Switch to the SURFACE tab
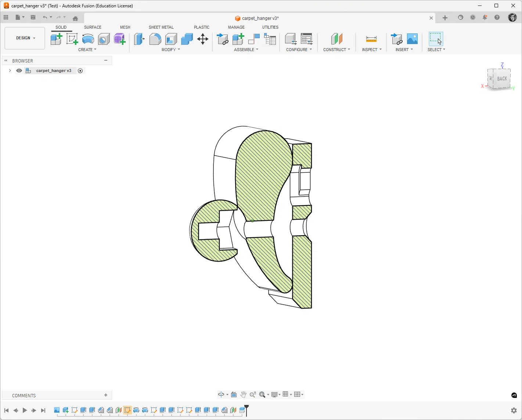The image size is (522, 420). coord(93,27)
